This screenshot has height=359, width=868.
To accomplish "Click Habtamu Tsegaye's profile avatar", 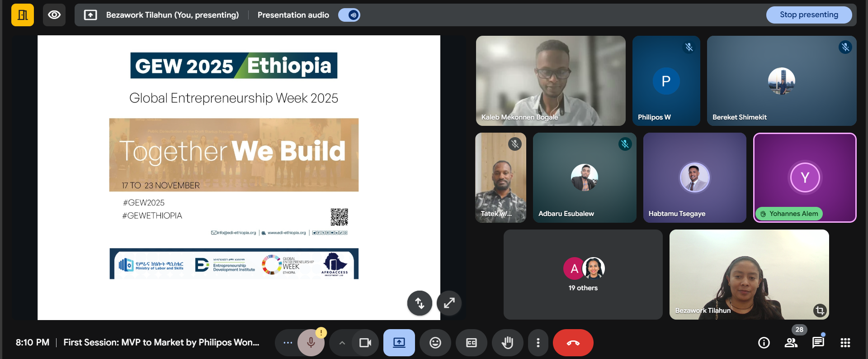I will click(x=695, y=177).
